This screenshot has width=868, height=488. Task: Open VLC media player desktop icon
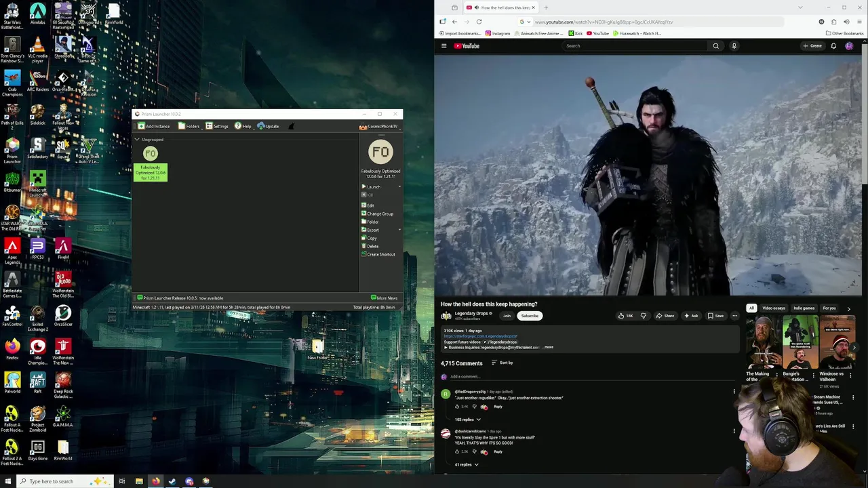pyautogui.click(x=37, y=49)
